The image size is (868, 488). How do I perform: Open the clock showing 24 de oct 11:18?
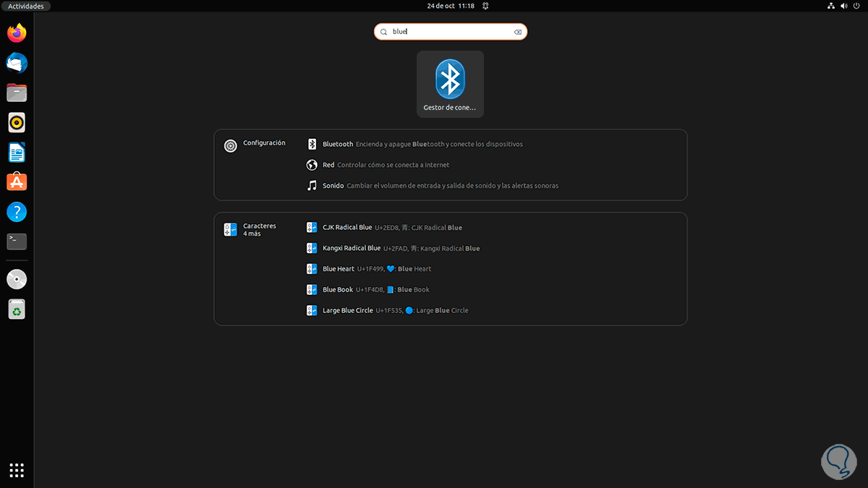pos(451,6)
